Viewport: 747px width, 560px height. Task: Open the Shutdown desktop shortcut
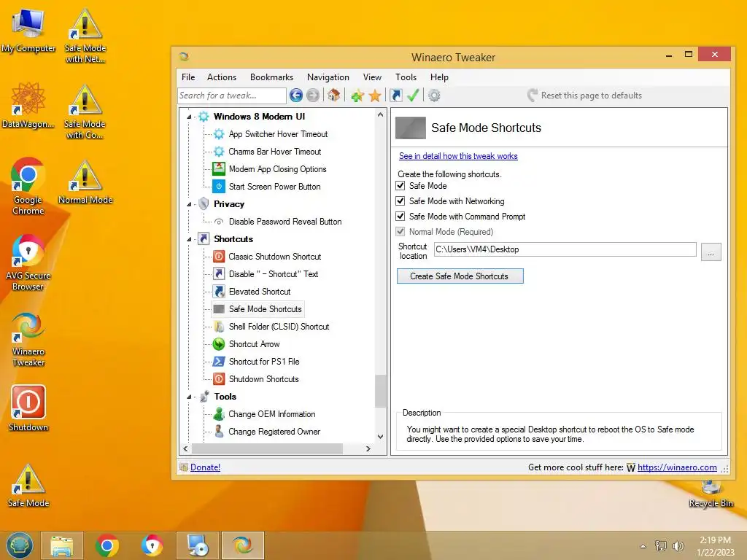(x=28, y=408)
